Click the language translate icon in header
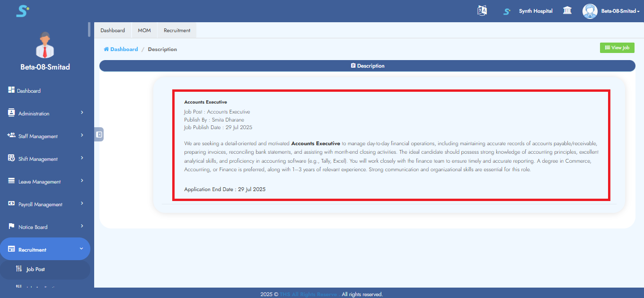Image resolution: width=644 pixels, height=298 pixels. tap(482, 11)
